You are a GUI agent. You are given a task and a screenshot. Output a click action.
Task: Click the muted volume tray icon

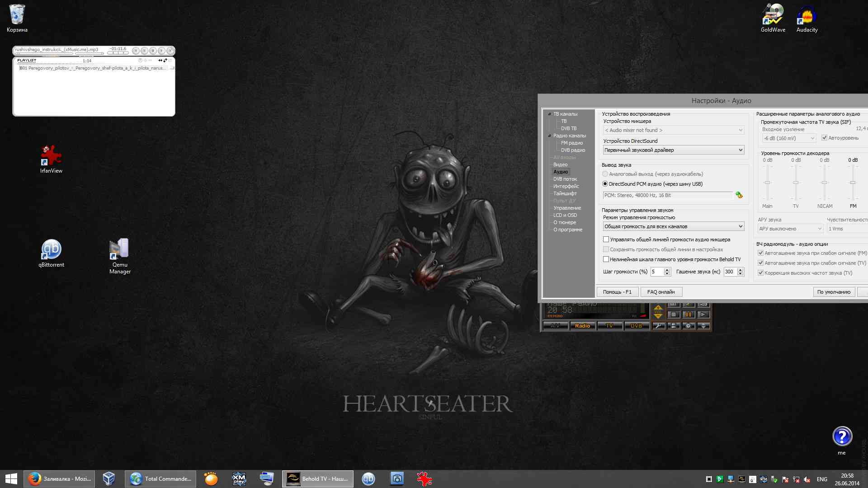[807, 479]
